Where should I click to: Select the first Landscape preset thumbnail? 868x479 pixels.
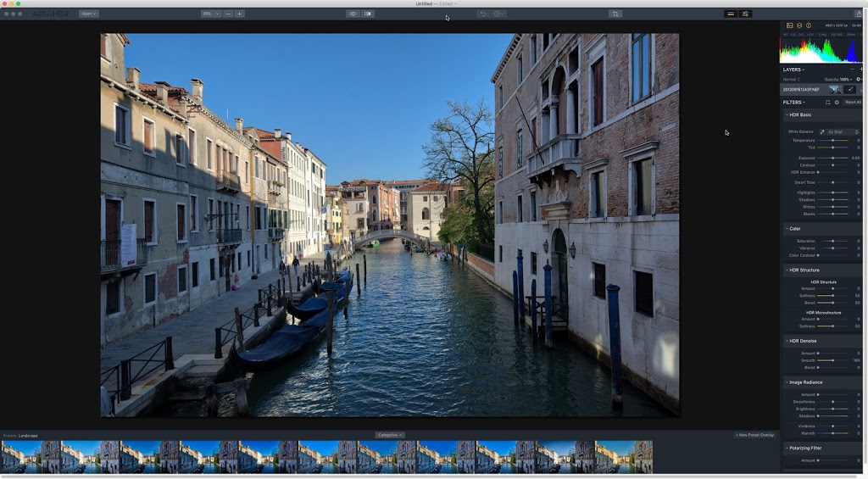pos(30,456)
